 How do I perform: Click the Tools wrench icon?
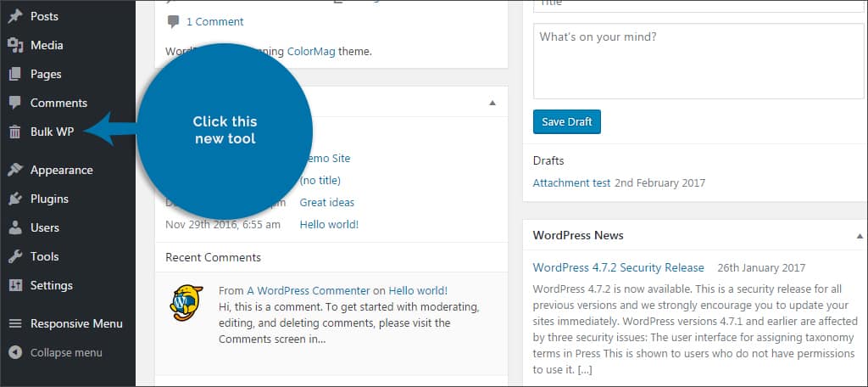click(x=15, y=256)
